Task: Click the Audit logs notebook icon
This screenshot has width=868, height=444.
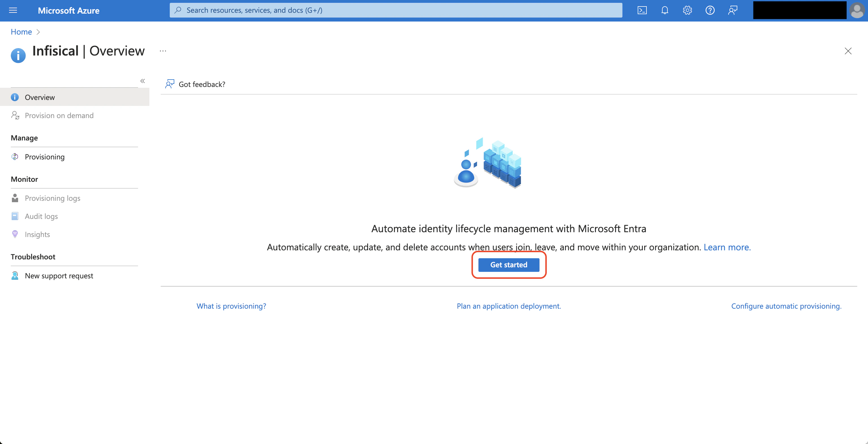Action: click(x=15, y=216)
